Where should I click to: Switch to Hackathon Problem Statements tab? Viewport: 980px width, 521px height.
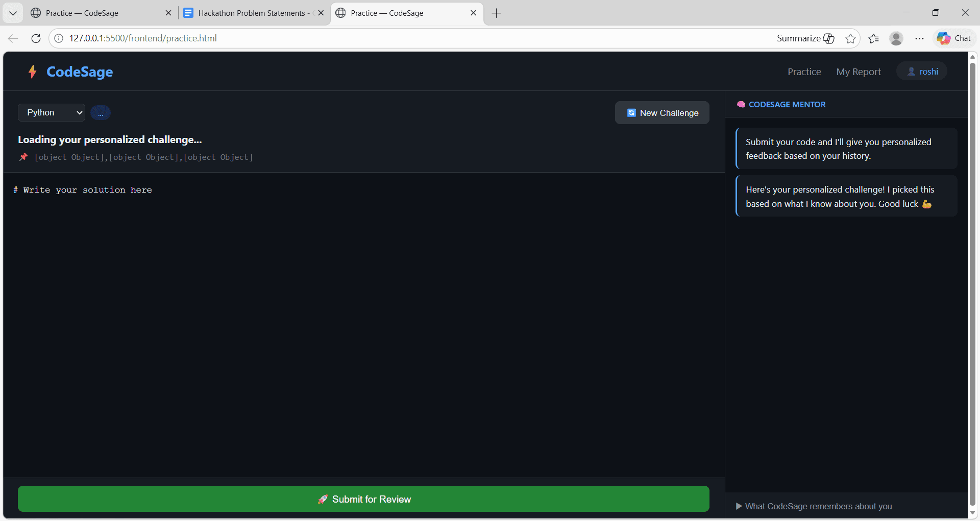[251, 13]
